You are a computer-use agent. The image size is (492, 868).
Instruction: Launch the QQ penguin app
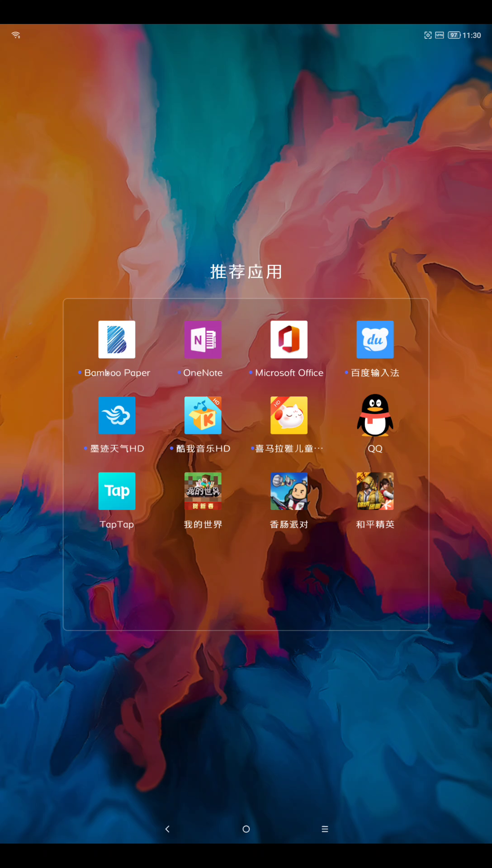375,415
